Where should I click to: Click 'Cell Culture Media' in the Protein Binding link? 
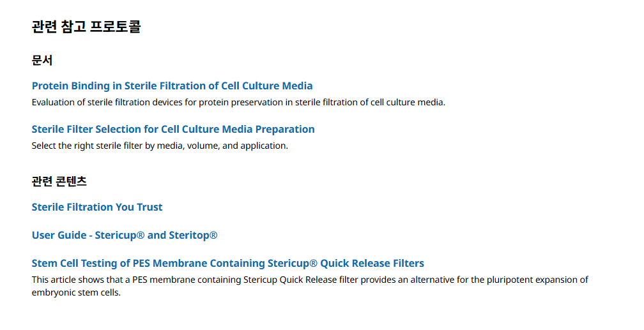pyautogui.click(x=267, y=86)
